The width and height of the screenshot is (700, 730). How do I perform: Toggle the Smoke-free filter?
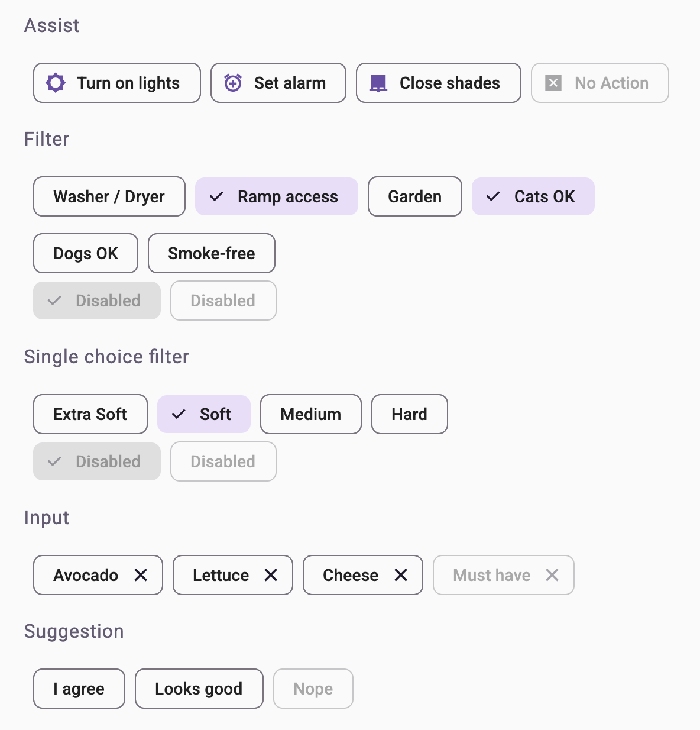click(211, 253)
